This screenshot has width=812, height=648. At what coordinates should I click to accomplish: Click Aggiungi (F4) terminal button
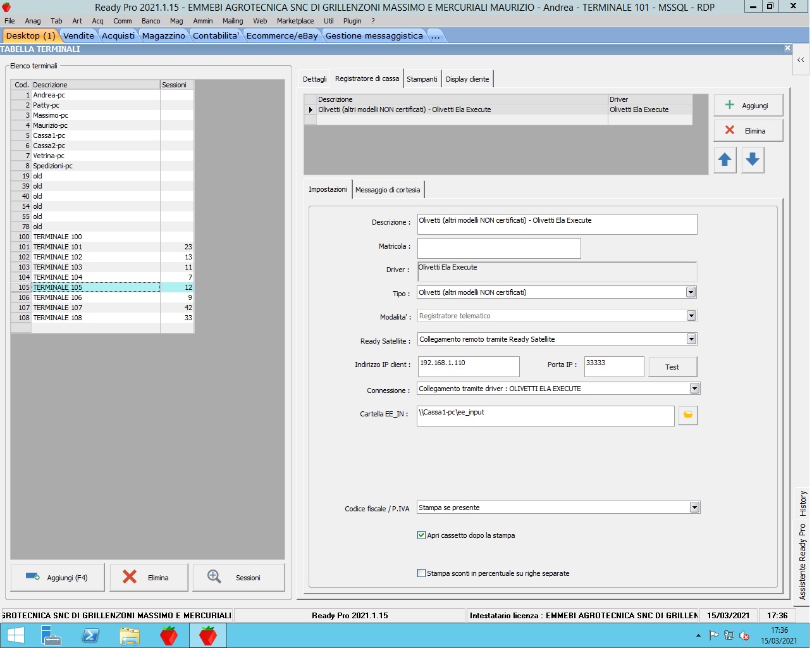tap(58, 577)
